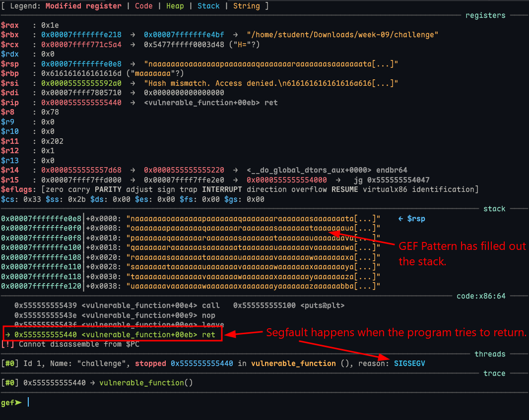
Task: Click the SIGSEGV reason text
Action: point(409,363)
